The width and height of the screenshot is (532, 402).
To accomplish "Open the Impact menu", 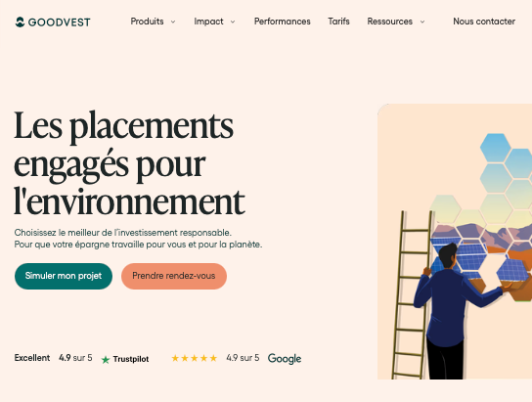I will click(208, 22).
